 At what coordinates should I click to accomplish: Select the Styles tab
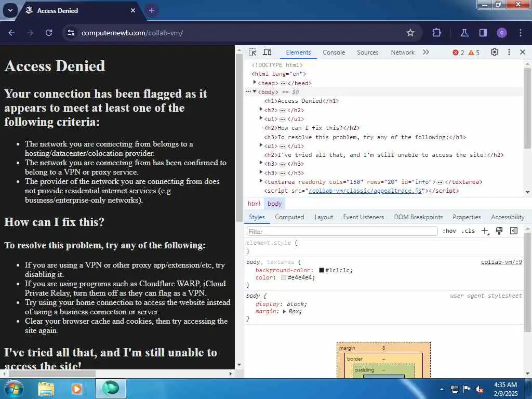click(257, 217)
